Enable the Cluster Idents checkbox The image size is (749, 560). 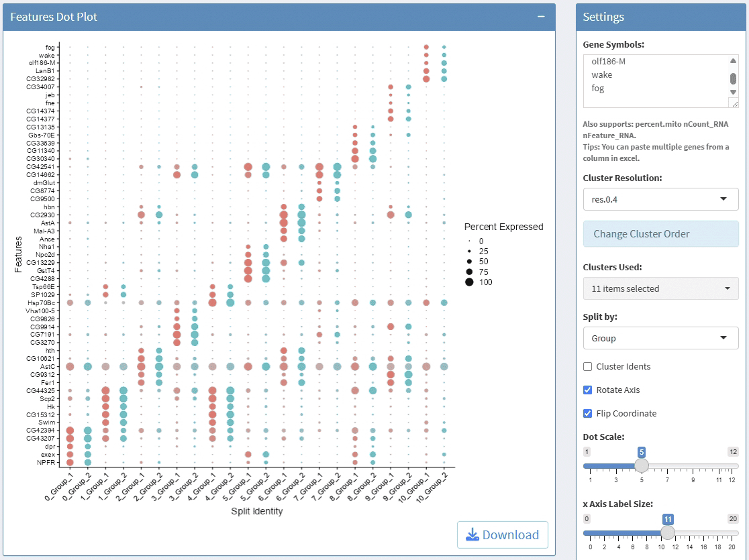pyautogui.click(x=588, y=367)
